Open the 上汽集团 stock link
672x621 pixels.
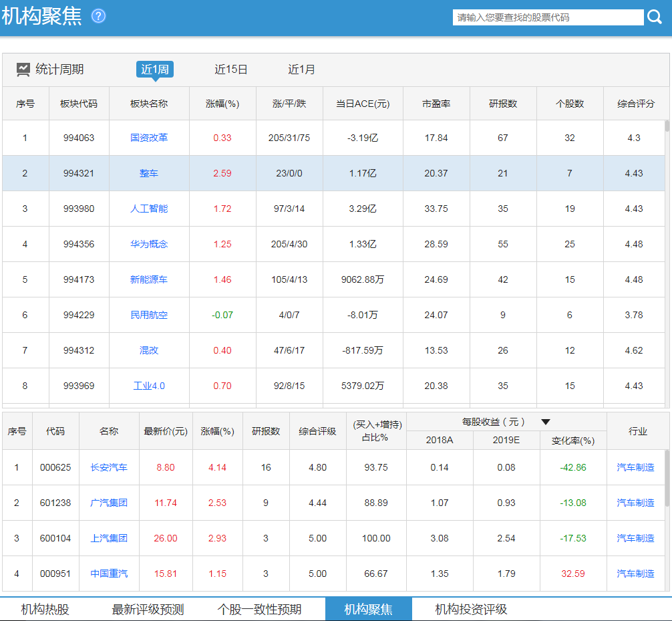[x=109, y=538]
